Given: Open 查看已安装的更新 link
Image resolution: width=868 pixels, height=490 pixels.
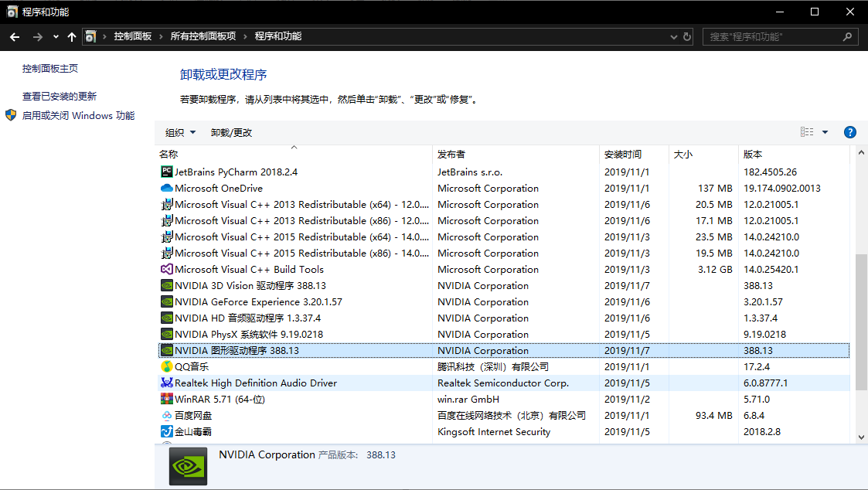Looking at the screenshot, I should (x=60, y=97).
